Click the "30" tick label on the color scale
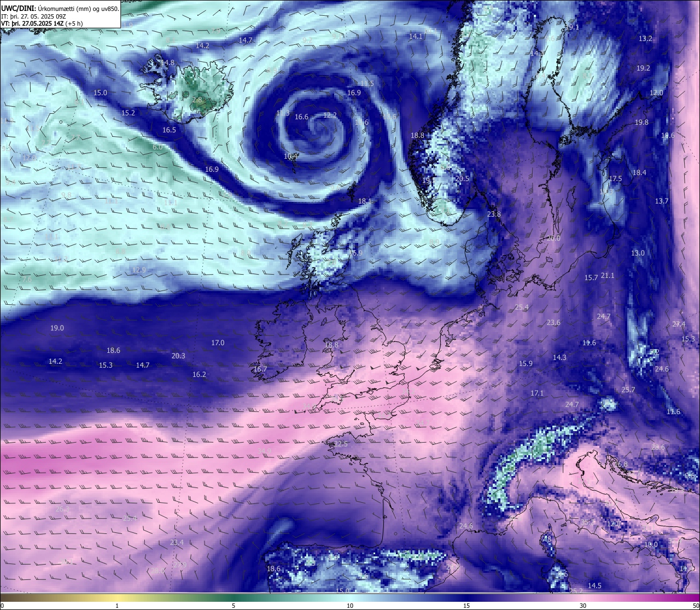This screenshot has width=700, height=610. click(583, 606)
